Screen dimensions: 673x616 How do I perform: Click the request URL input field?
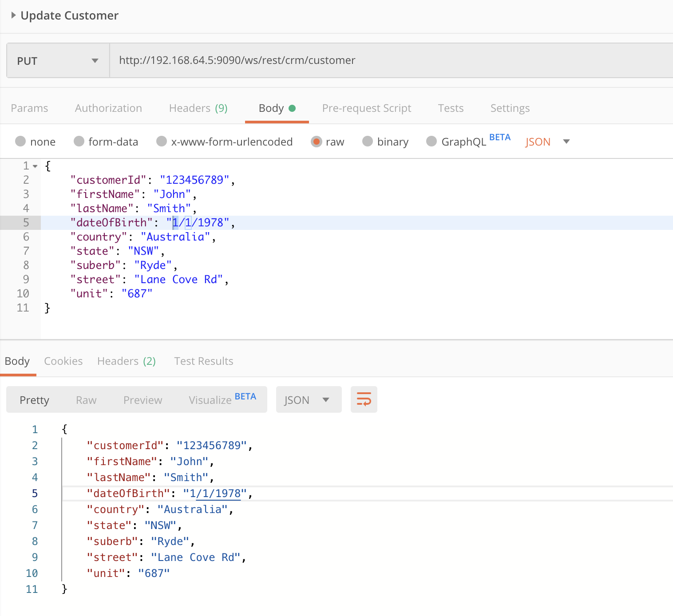tap(391, 60)
